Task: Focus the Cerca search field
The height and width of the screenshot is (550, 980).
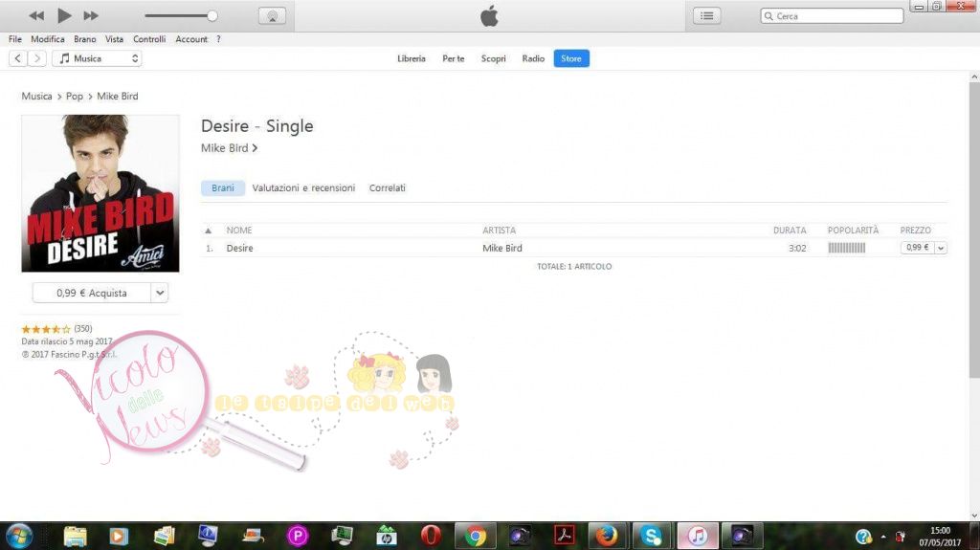Action: (832, 16)
